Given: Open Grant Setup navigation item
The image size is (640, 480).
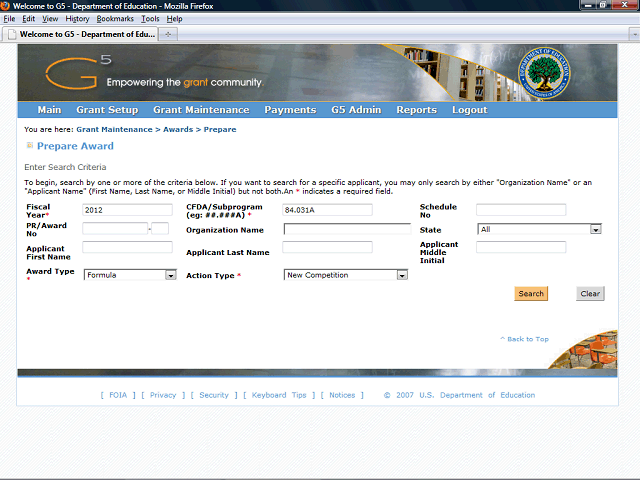Looking at the screenshot, I should 107,110.
